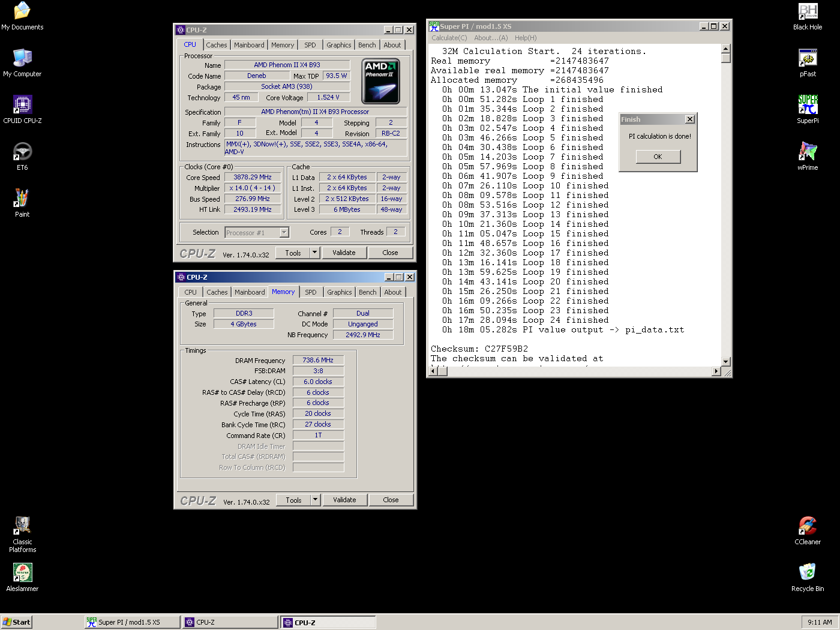Screen dimensions: 840x630
Task: Click Tools button in upper CPU-Z window
Action: 293,253
